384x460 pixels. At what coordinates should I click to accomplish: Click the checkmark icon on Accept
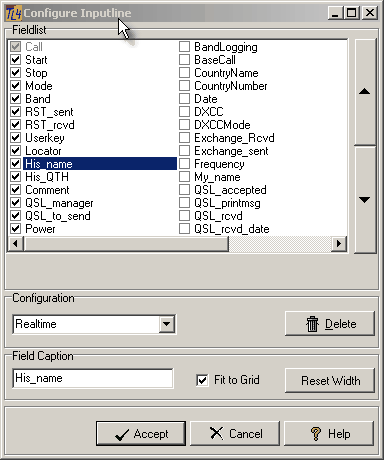click(x=122, y=434)
